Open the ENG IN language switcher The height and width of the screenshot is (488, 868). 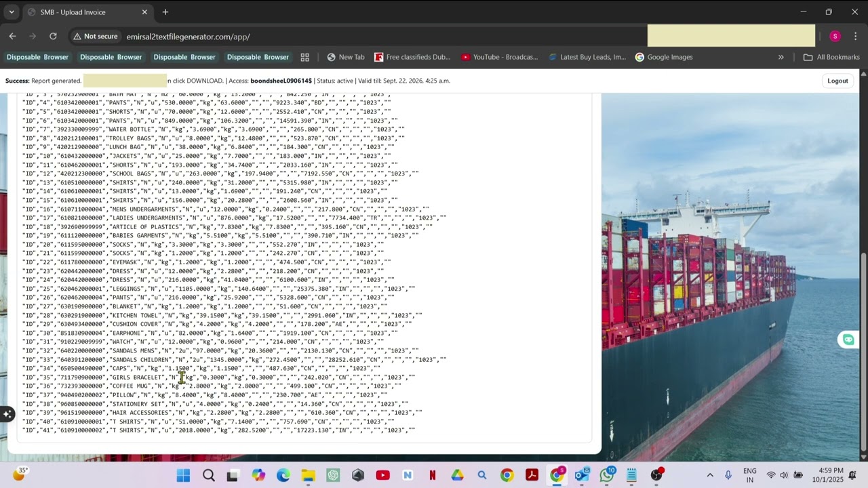750,475
